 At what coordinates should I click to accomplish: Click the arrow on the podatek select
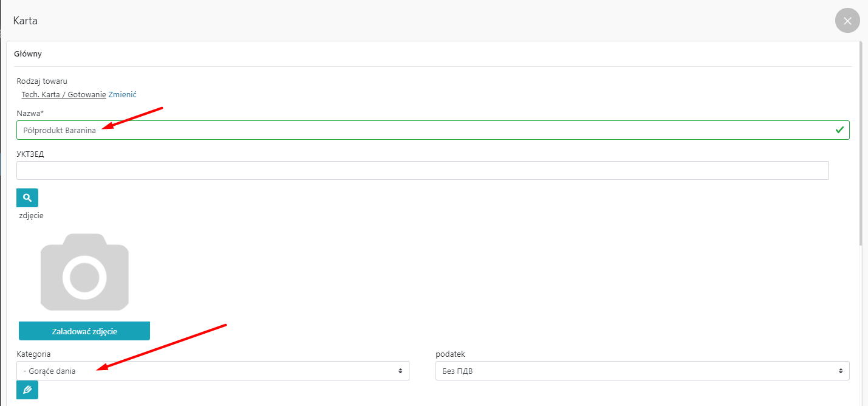[x=840, y=371]
